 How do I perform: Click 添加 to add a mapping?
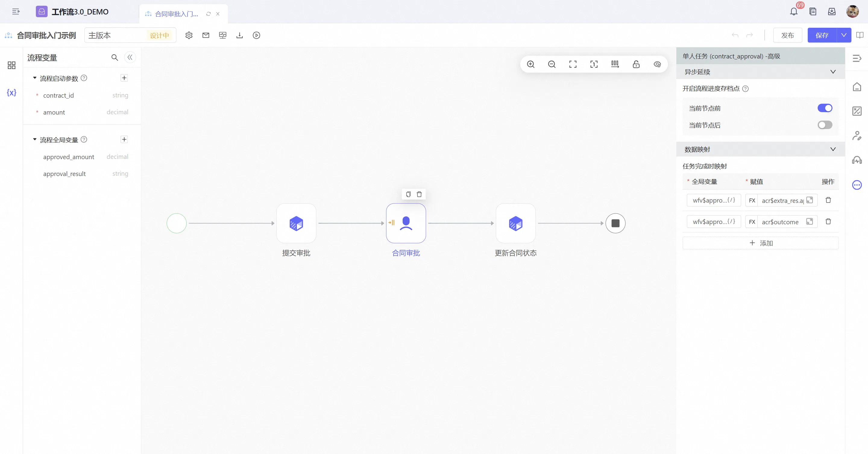point(760,243)
